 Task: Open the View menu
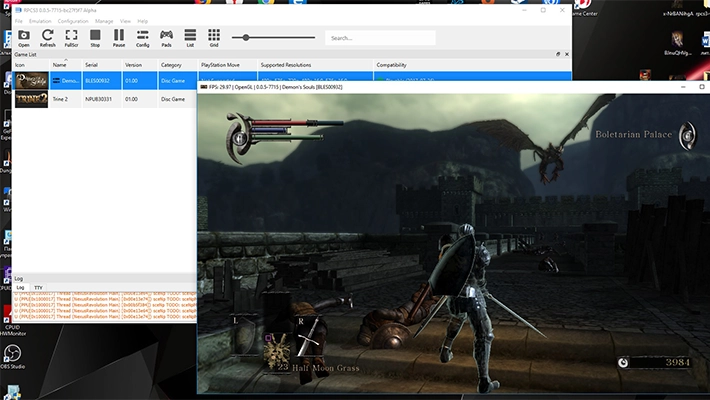[x=125, y=21]
